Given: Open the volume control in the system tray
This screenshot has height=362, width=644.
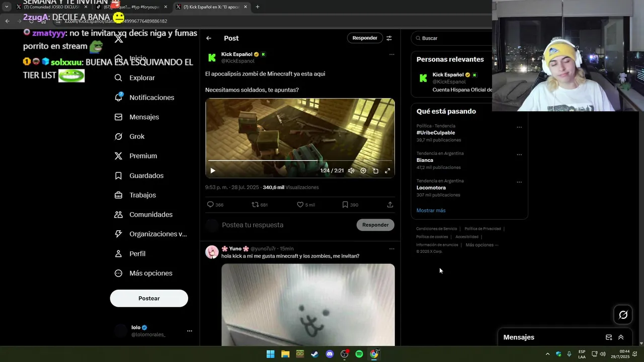Looking at the screenshot, I should tap(603, 354).
